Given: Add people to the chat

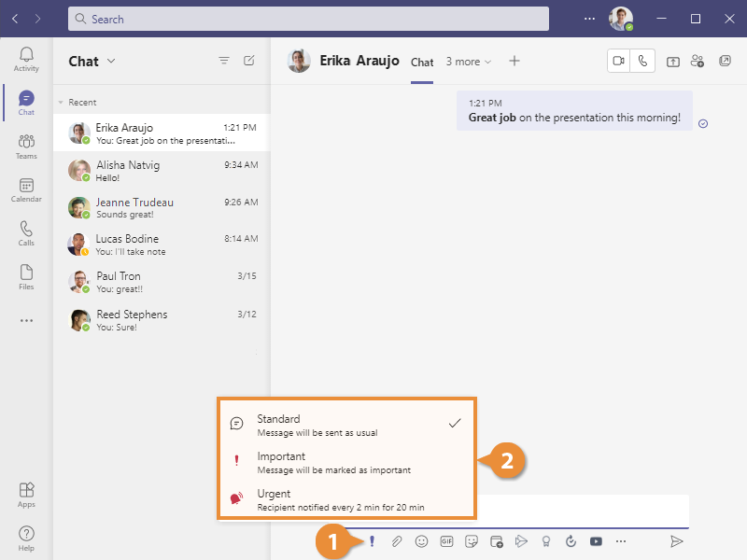Looking at the screenshot, I should pyautogui.click(x=698, y=61).
